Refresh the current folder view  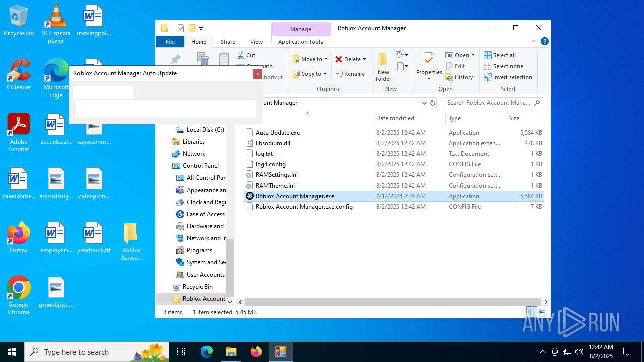coord(432,103)
